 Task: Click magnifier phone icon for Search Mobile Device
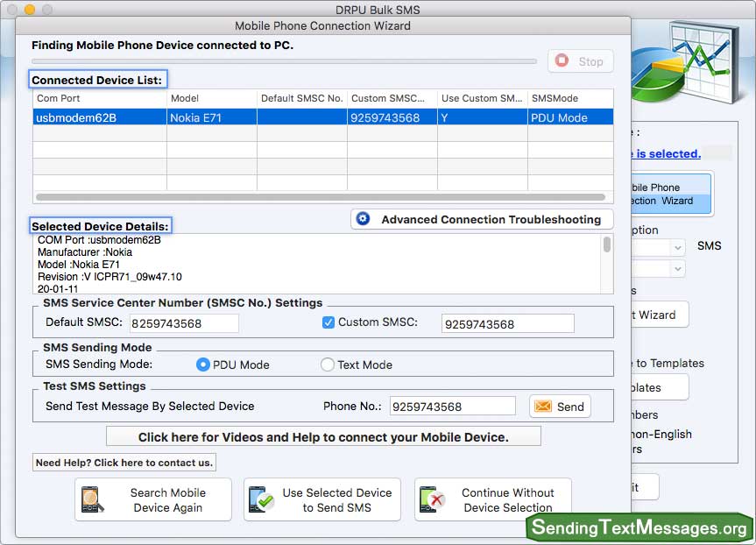click(x=92, y=499)
